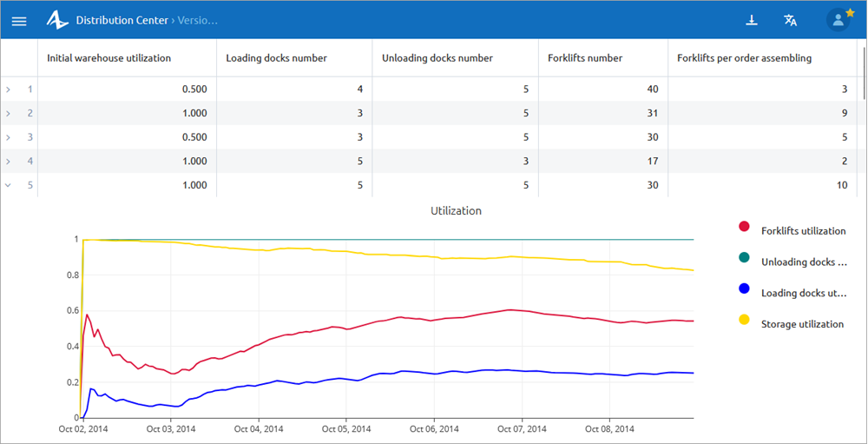
Task: Click Loading docks legend label
Action: pyautogui.click(x=805, y=293)
